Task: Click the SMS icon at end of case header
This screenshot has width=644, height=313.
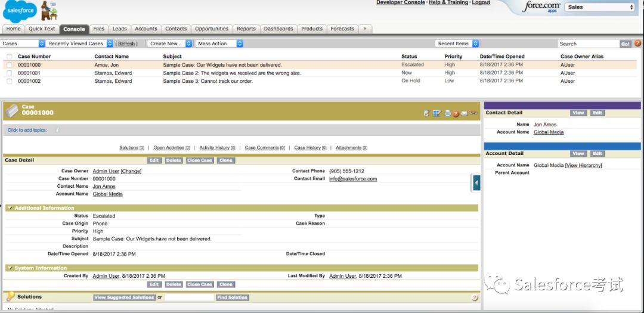Action: point(474,113)
